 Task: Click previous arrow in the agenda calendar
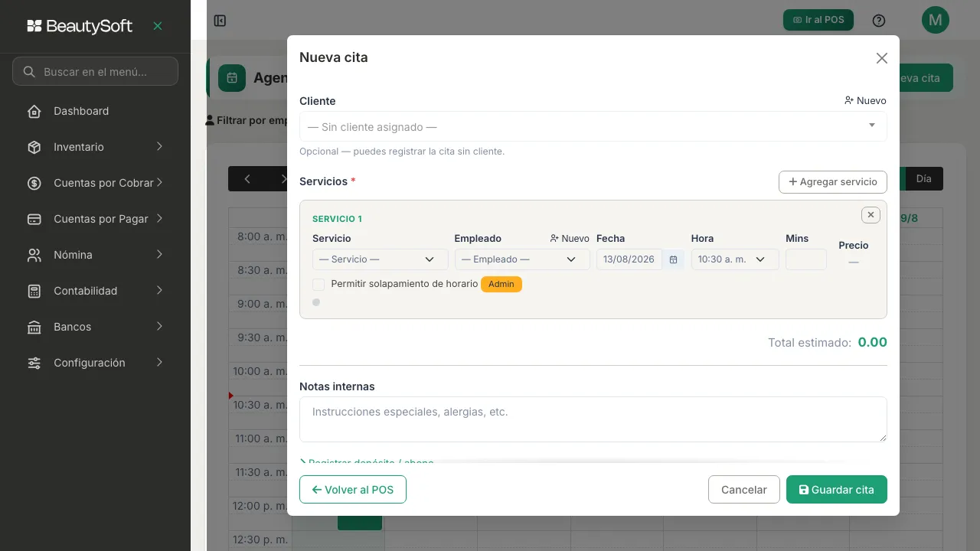click(247, 179)
